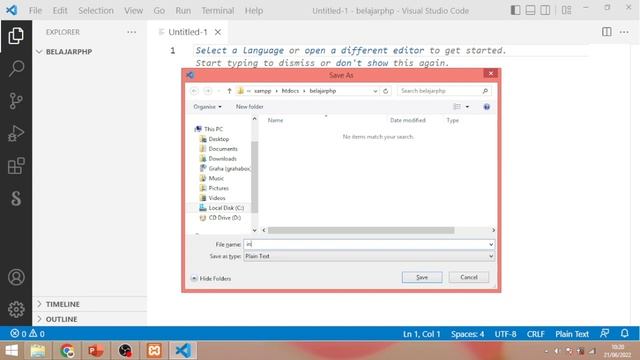Open the View menu
Viewport: 640px width, 360px height.
(133, 11)
